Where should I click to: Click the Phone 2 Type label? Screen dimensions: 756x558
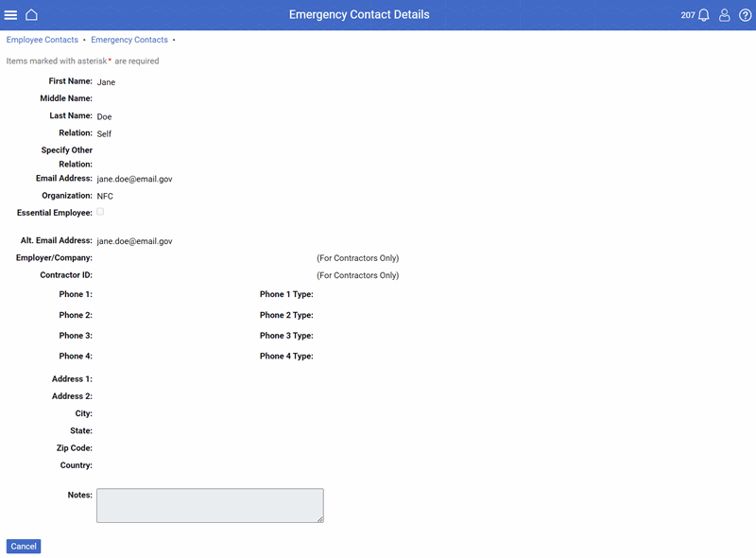pyautogui.click(x=286, y=315)
